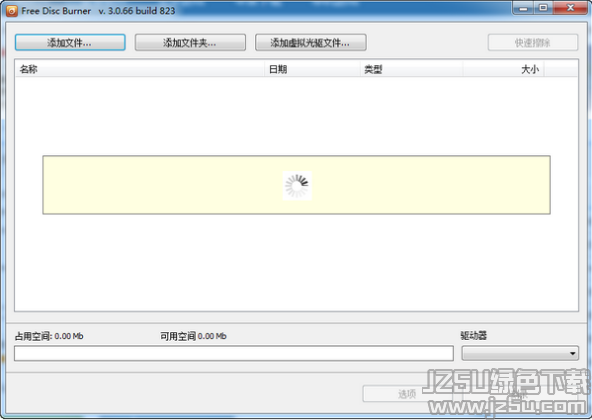This screenshot has width=592, height=420.
Task: Sort list by 大小 column header
Action: [x=504, y=69]
